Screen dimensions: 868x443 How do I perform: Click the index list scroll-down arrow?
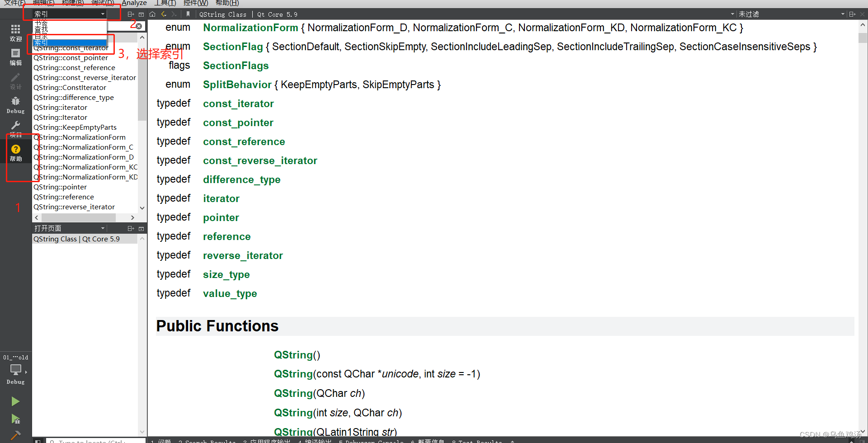142,208
